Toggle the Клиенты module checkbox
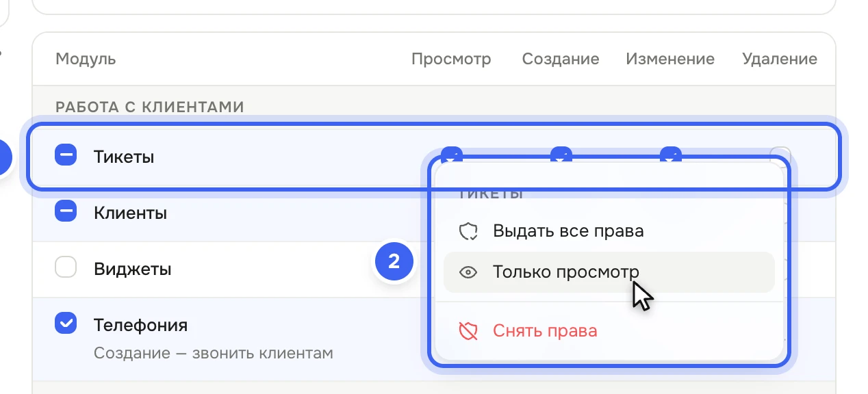Screen dimensions: 868x394 point(66,213)
